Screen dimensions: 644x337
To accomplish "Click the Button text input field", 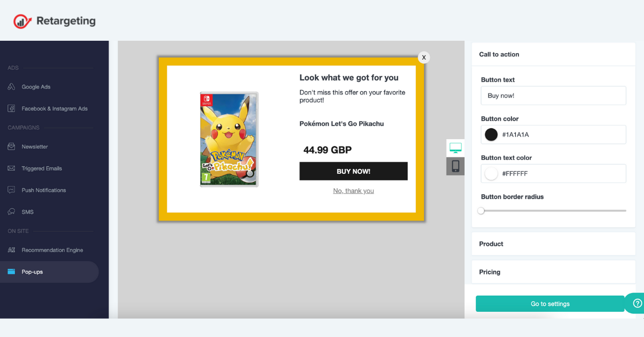I will 553,96.
